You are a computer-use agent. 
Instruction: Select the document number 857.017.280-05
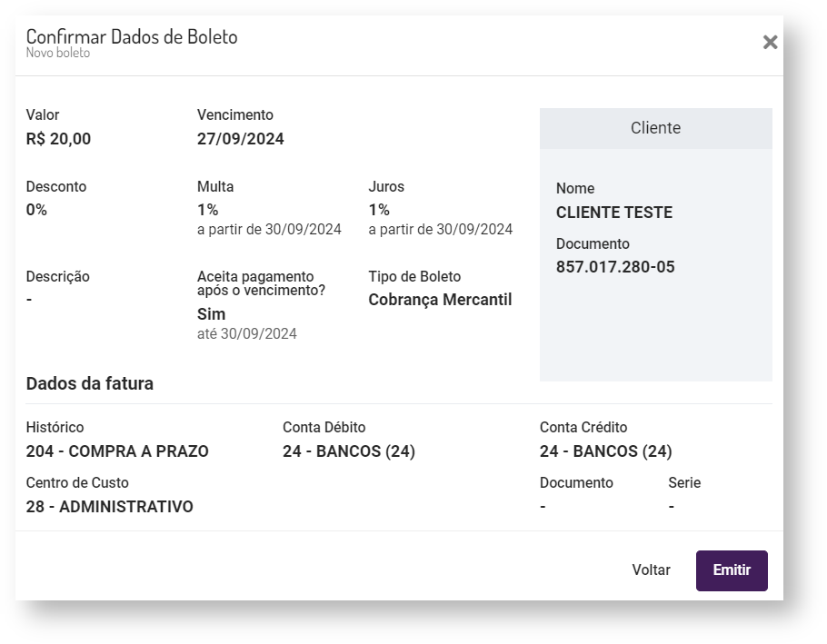615,267
